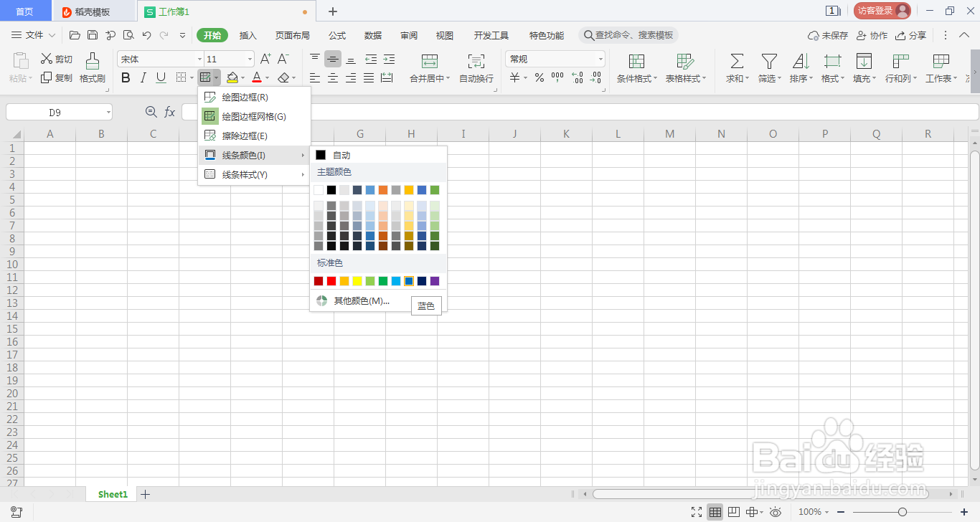Decrease font size with the A- icon
Screen dimensions: 980x522
tap(283, 59)
